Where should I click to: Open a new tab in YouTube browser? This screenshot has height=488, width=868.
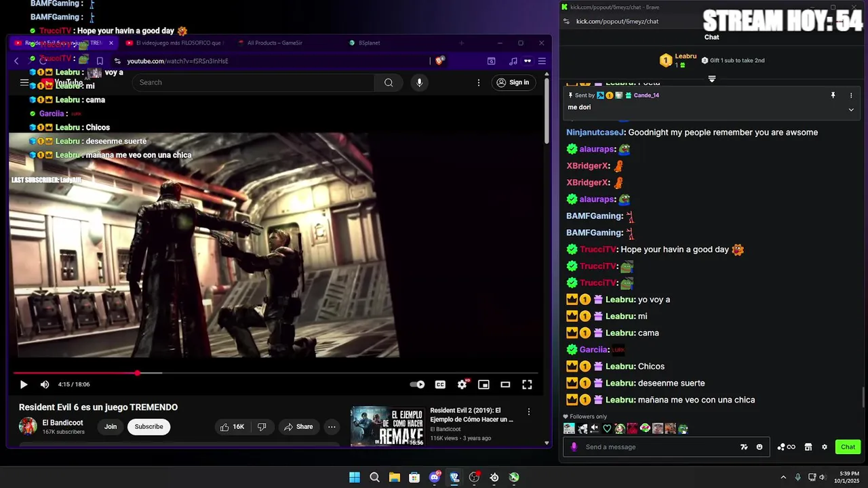pyautogui.click(x=461, y=43)
